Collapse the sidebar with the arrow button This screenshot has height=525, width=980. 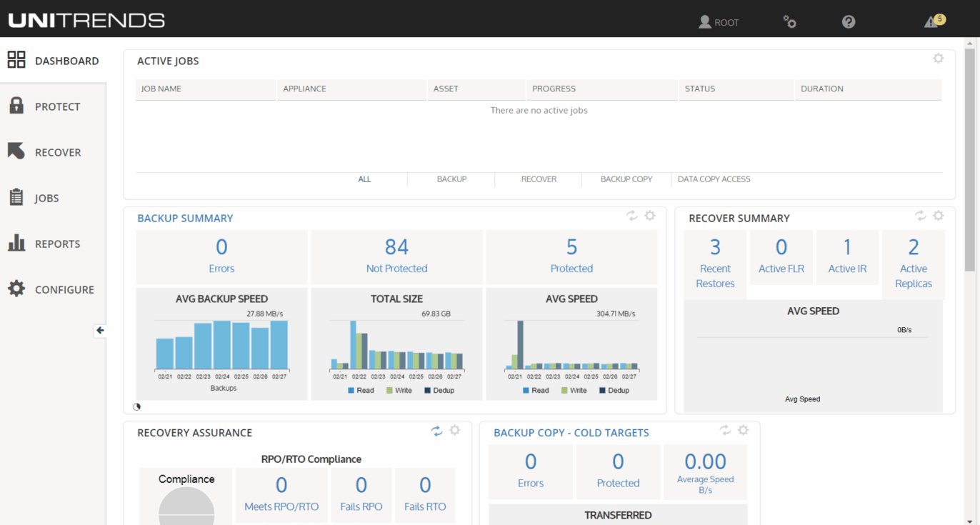point(100,330)
